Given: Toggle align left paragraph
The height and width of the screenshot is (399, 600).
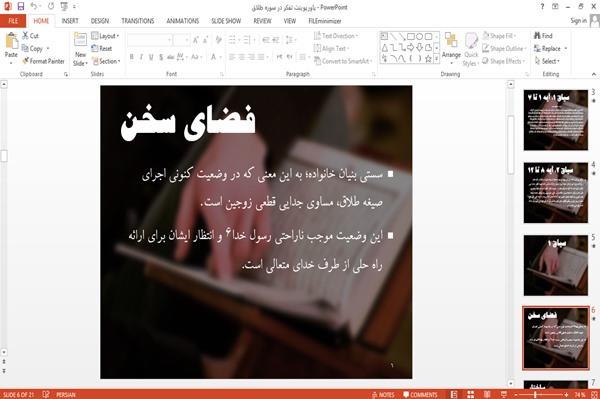Looking at the screenshot, I should pos(232,57).
